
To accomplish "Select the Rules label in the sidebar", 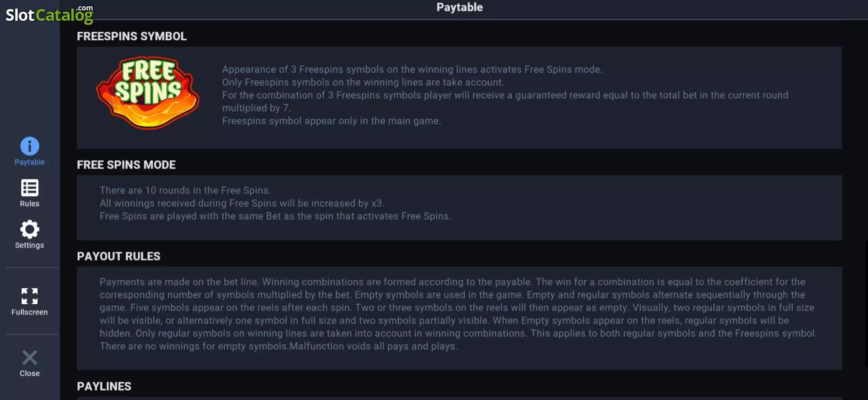I will pos(30,203).
